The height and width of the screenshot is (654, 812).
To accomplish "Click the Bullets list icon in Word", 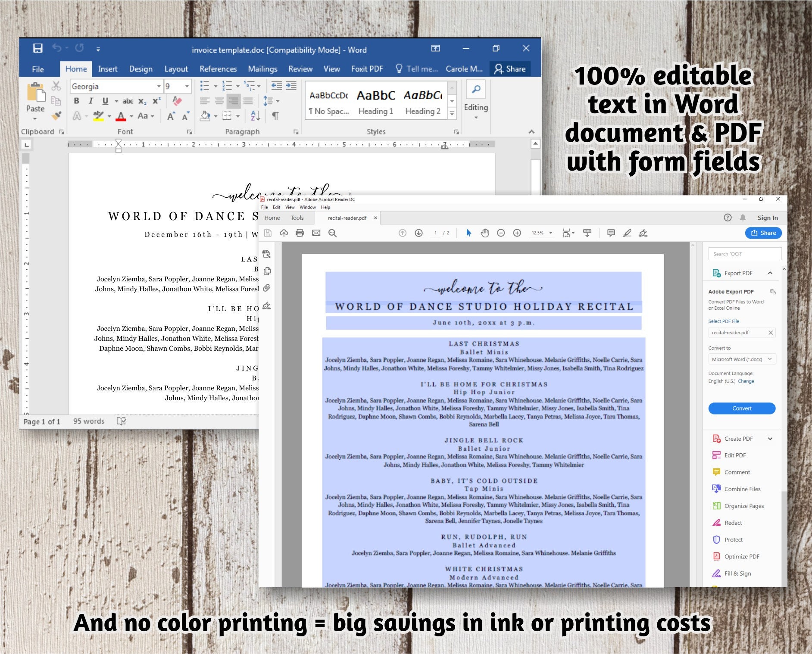I will [205, 86].
